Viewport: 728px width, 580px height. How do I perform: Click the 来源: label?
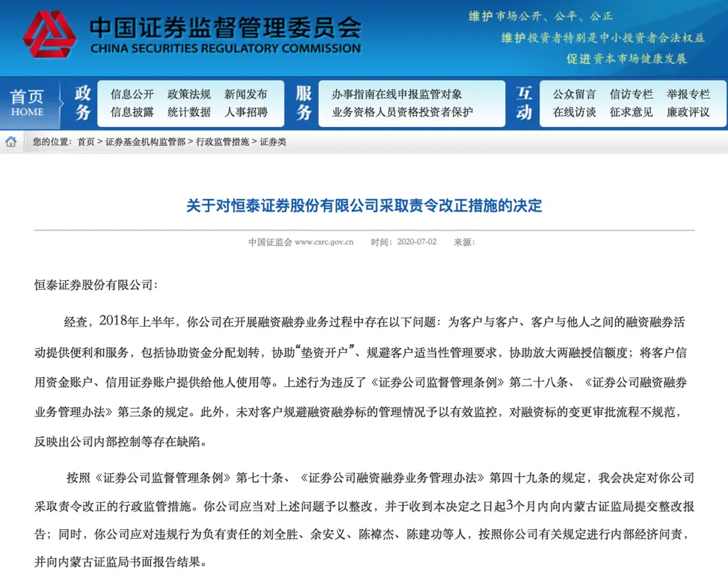(464, 242)
